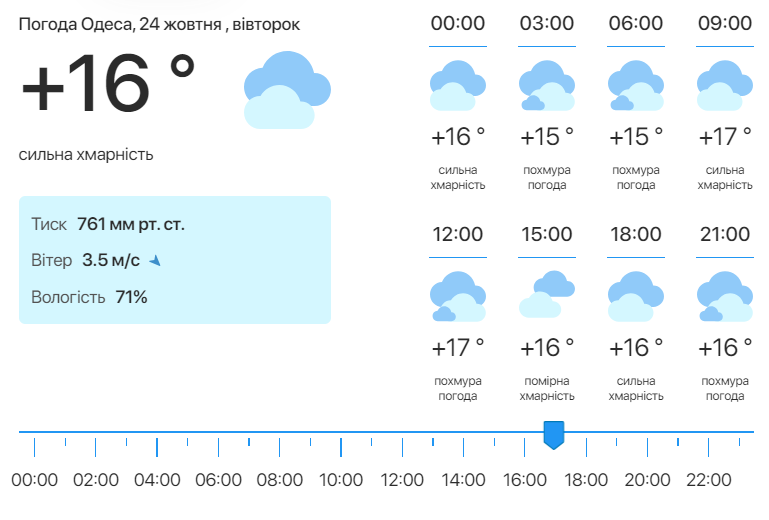Click the pressure value 761 мм рт. ст.
Viewport: 769px width, 520px height.
coord(131,224)
